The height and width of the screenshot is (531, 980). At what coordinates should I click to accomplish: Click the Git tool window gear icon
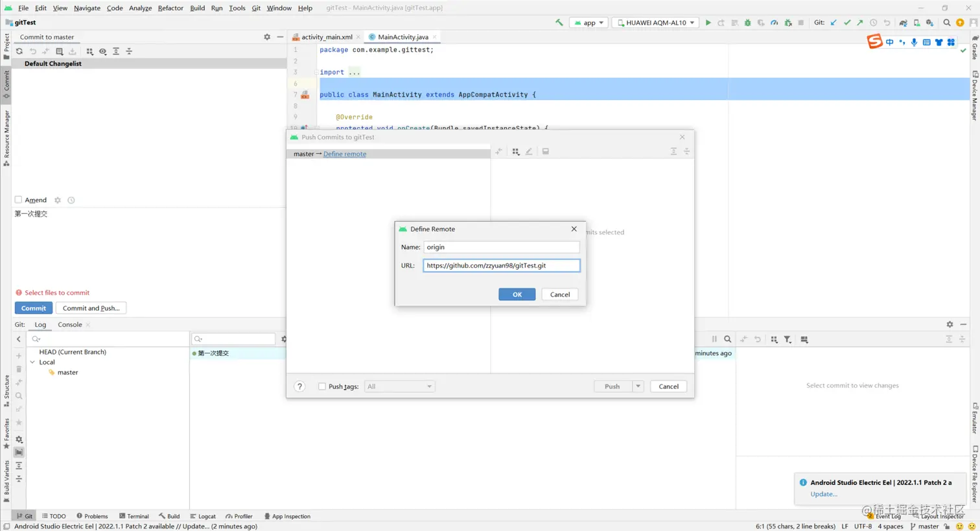coord(950,324)
